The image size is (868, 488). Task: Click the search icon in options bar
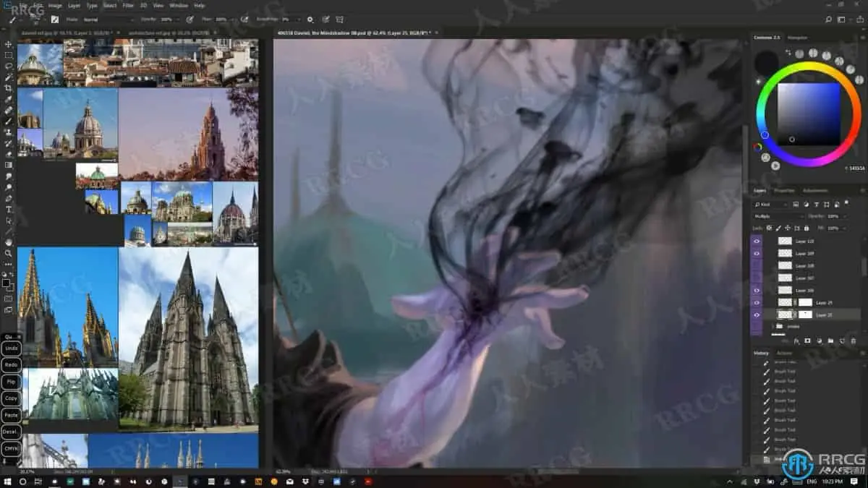pos(828,20)
